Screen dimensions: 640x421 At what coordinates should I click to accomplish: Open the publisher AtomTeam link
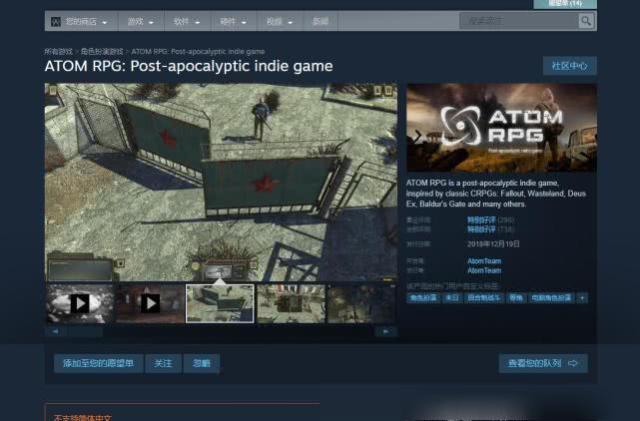click(x=484, y=270)
